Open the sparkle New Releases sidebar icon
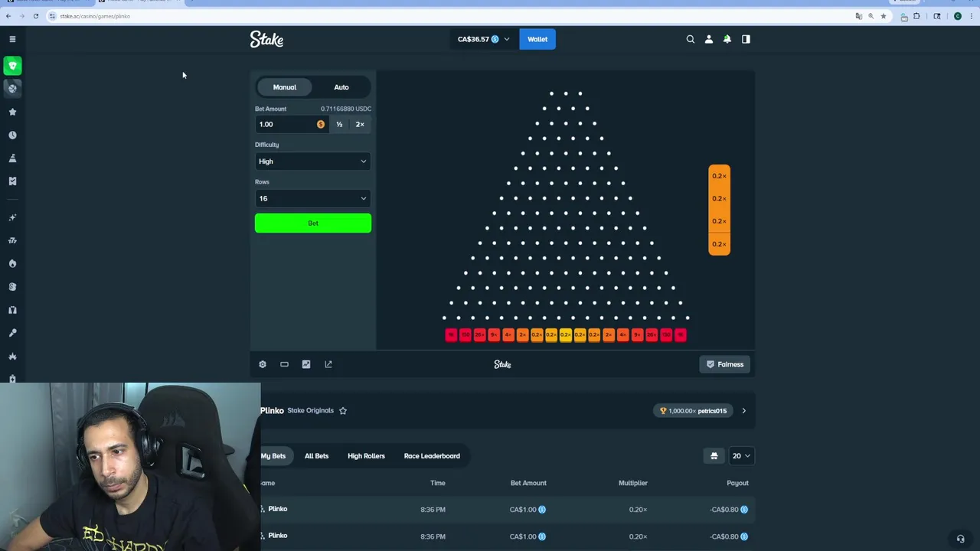 pos(12,217)
